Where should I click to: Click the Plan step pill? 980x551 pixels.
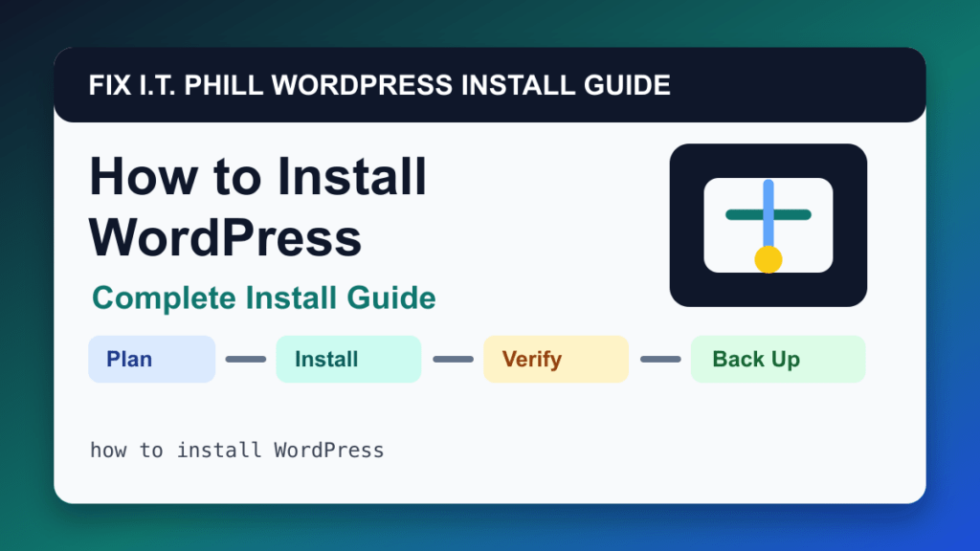(152, 360)
